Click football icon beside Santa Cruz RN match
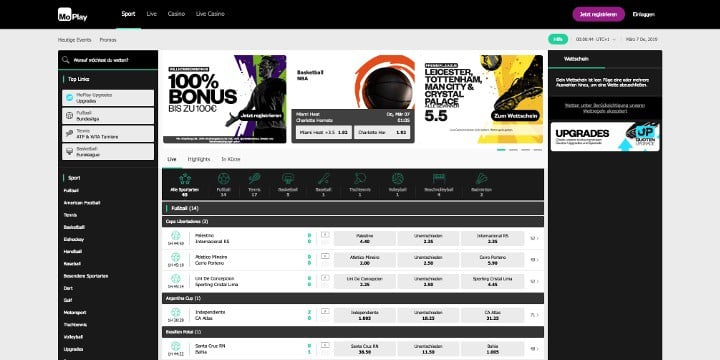 [176, 346]
